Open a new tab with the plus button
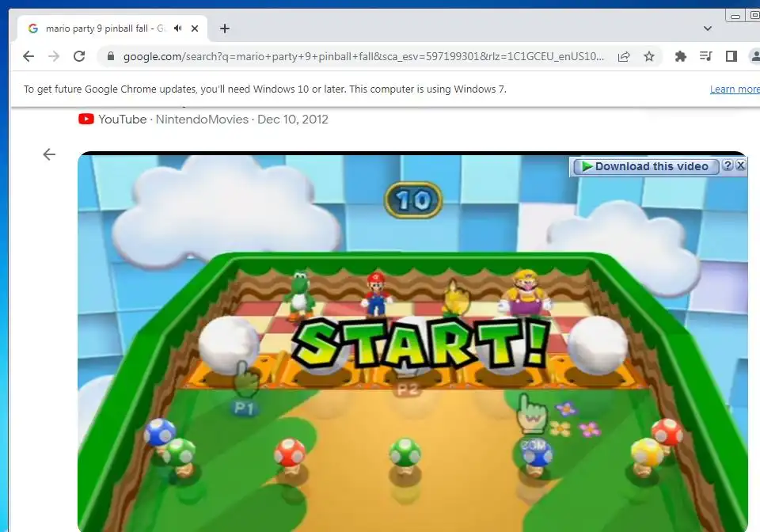760x532 pixels. click(x=224, y=28)
